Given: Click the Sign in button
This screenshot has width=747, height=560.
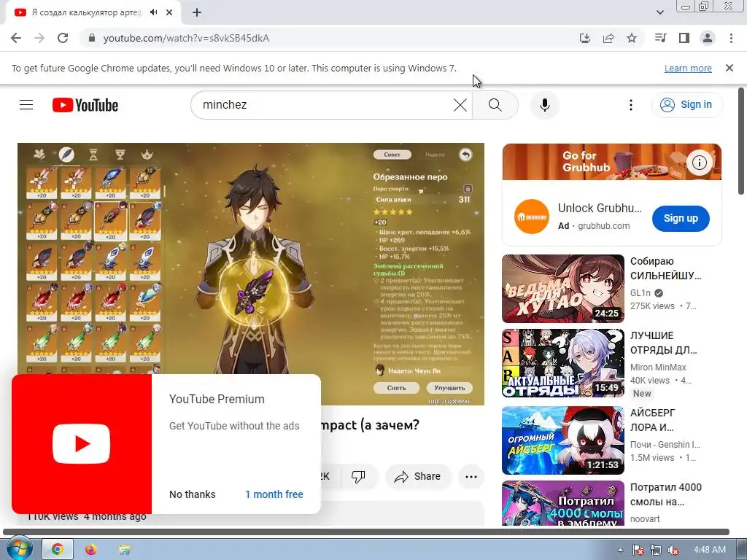Looking at the screenshot, I should tap(686, 105).
